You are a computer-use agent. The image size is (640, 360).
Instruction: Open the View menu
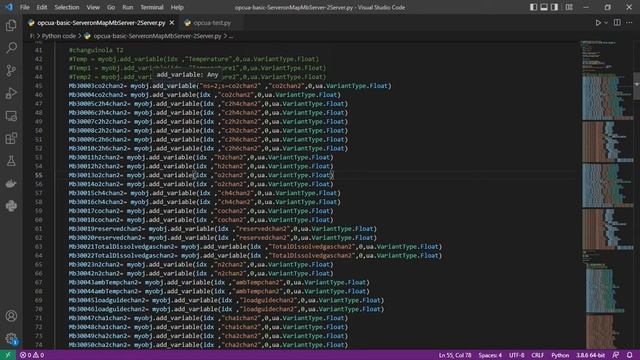click(x=93, y=7)
